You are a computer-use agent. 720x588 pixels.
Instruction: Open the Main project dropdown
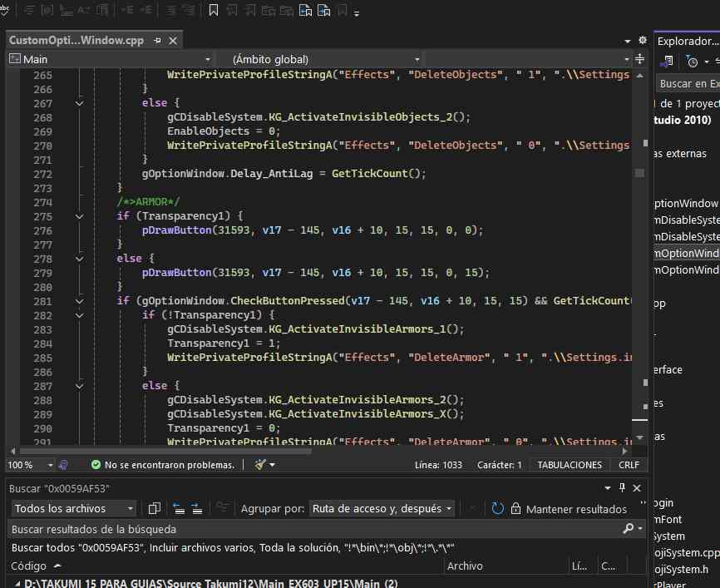click(111, 59)
